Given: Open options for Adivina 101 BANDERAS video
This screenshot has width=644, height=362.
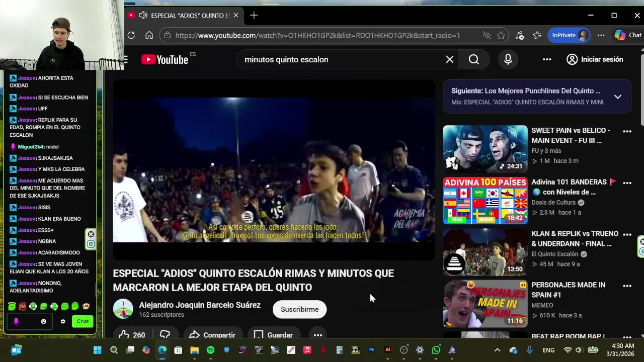Looking at the screenshot, I should click(627, 183).
